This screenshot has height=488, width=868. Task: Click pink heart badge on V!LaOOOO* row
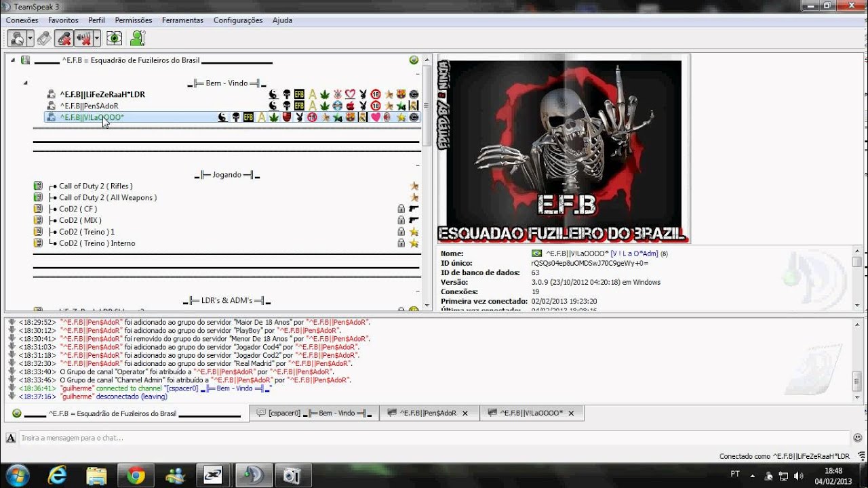(x=375, y=117)
